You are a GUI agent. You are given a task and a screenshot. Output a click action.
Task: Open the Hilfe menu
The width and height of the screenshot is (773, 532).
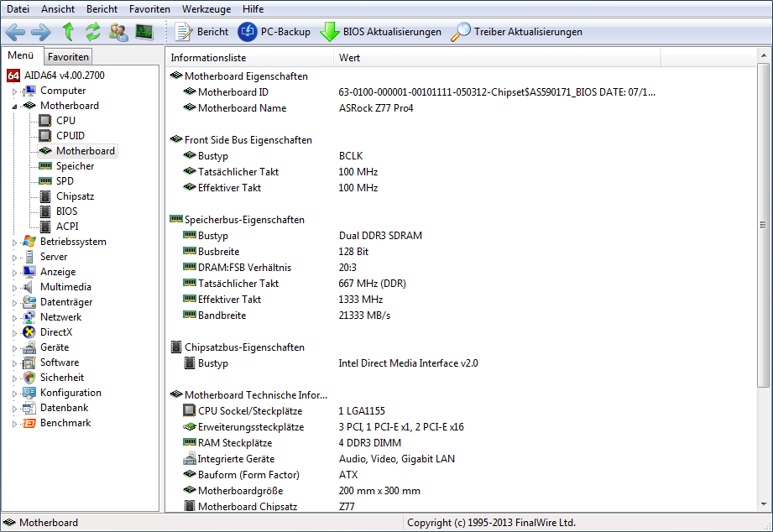click(x=253, y=9)
